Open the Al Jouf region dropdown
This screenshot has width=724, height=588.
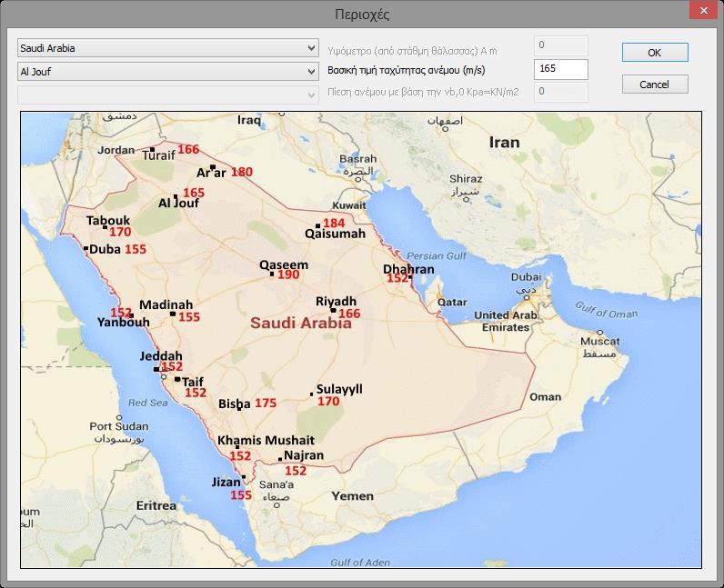pos(168,72)
